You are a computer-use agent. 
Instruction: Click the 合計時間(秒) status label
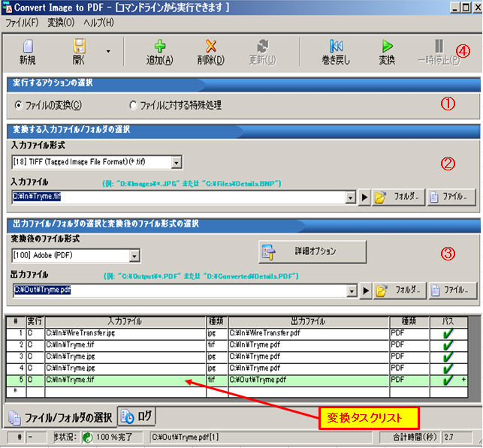tap(415, 437)
